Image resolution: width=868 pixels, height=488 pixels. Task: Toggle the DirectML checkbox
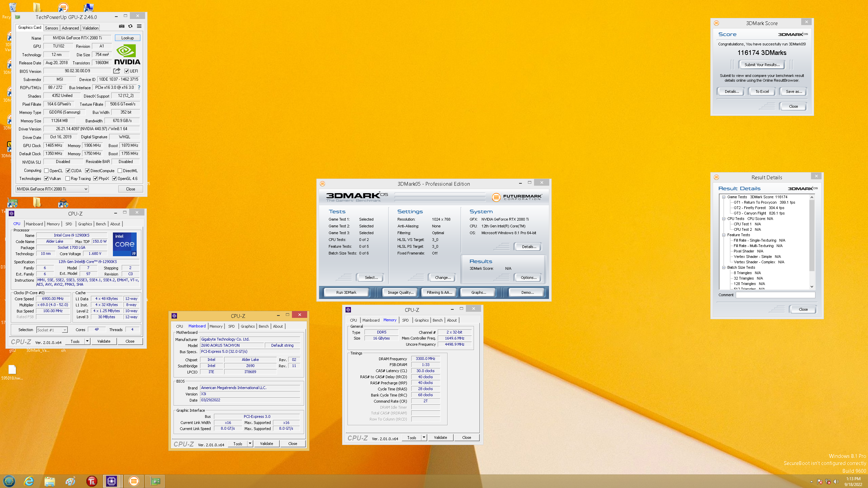(120, 171)
